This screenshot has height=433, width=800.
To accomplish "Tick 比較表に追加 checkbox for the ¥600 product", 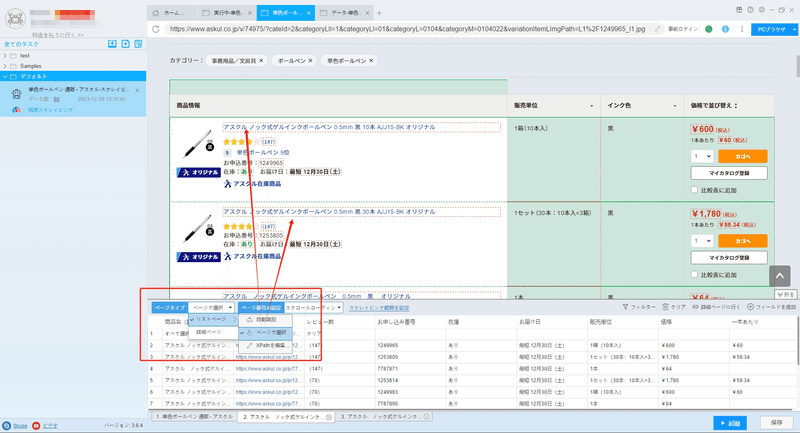I will 694,190.
